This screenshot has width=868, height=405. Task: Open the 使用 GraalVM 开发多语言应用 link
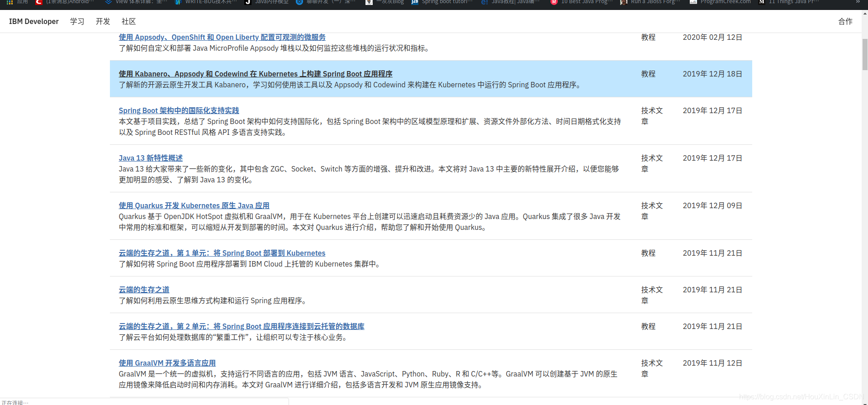[x=167, y=363]
